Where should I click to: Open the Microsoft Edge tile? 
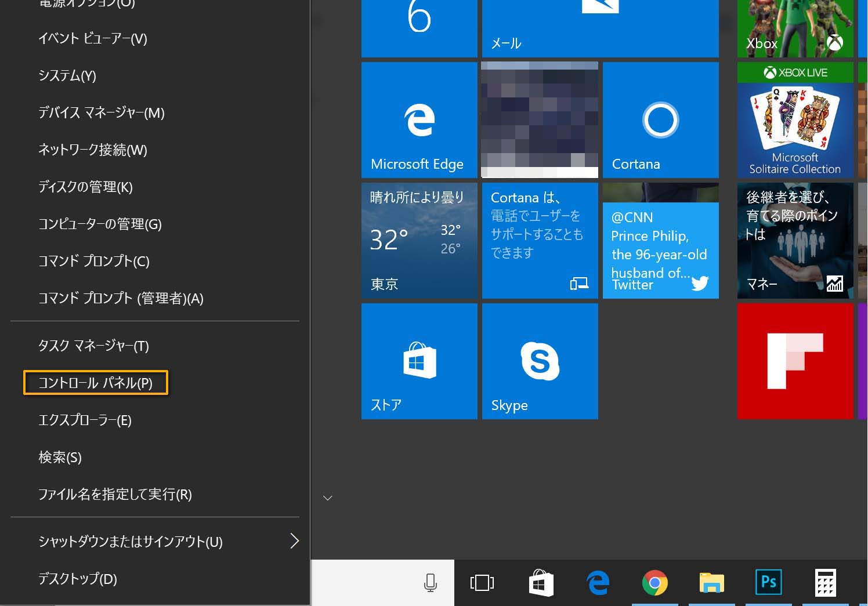coord(419,120)
